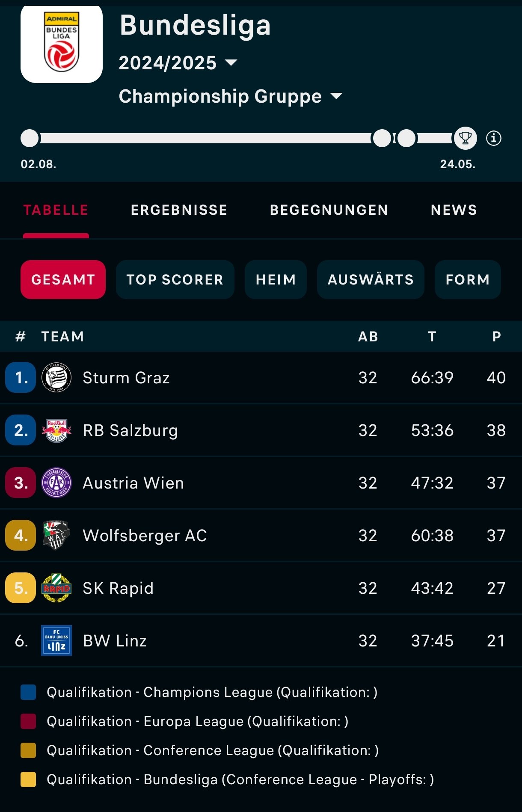Open the FC Blau Weiss Linz logo
The height and width of the screenshot is (812, 522).
(x=56, y=640)
